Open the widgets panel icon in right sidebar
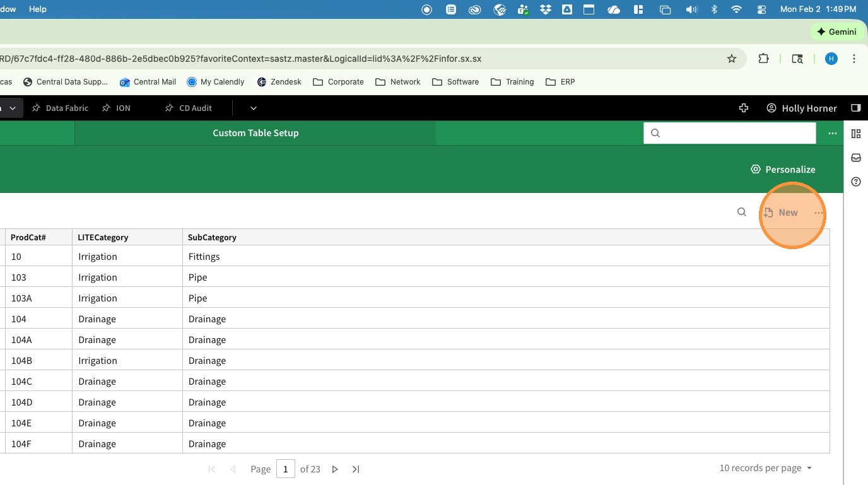868x485 pixels. coord(856,134)
